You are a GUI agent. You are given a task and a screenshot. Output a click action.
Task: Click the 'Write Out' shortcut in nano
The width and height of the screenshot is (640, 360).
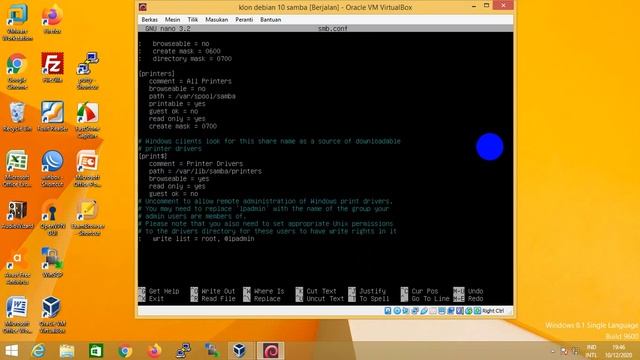tap(213, 291)
